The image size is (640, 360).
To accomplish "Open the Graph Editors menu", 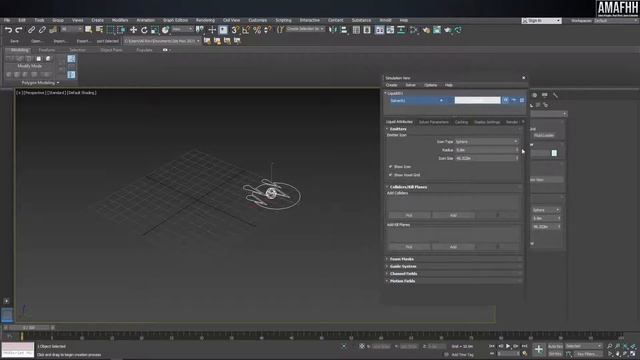I will pyautogui.click(x=176, y=20).
